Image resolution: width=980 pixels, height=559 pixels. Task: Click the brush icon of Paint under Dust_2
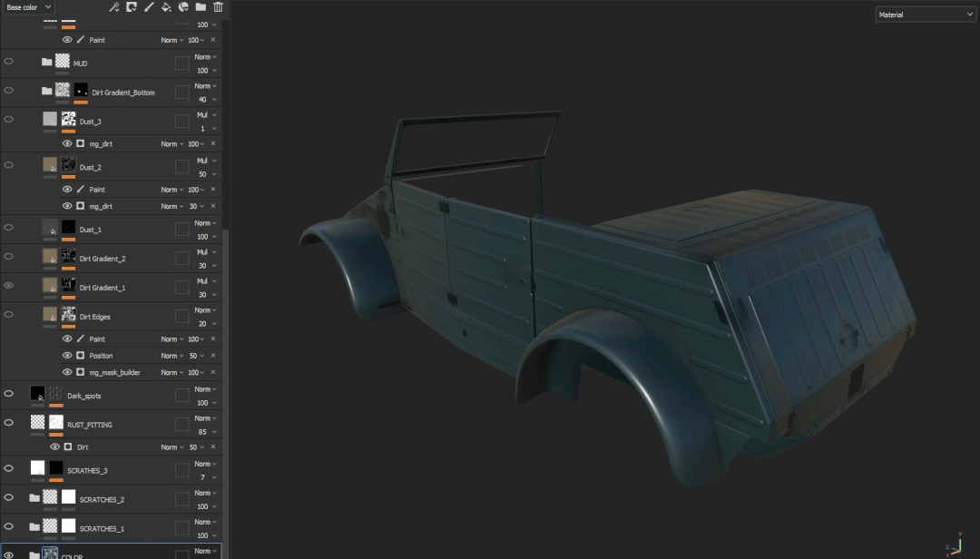81,189
